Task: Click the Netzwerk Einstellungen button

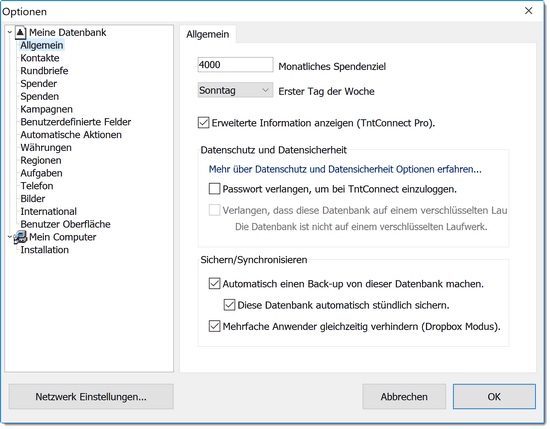Action: click(x=91, y=397)
